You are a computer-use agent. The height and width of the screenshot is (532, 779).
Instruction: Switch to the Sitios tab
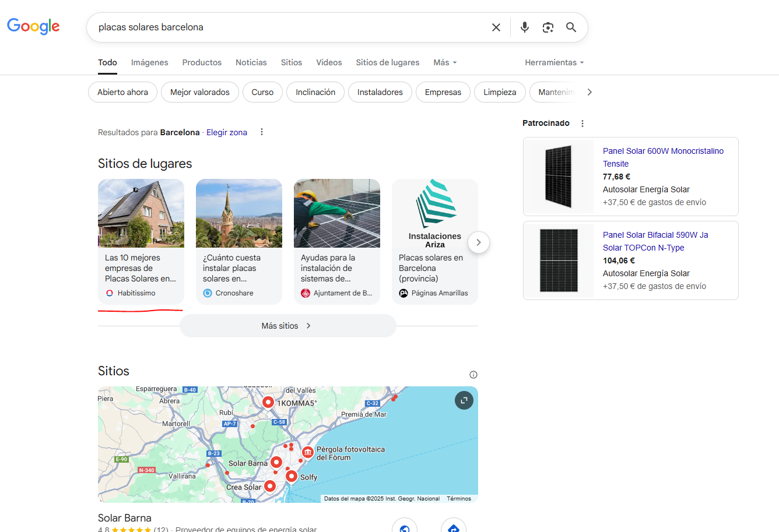tap(292, 62)
